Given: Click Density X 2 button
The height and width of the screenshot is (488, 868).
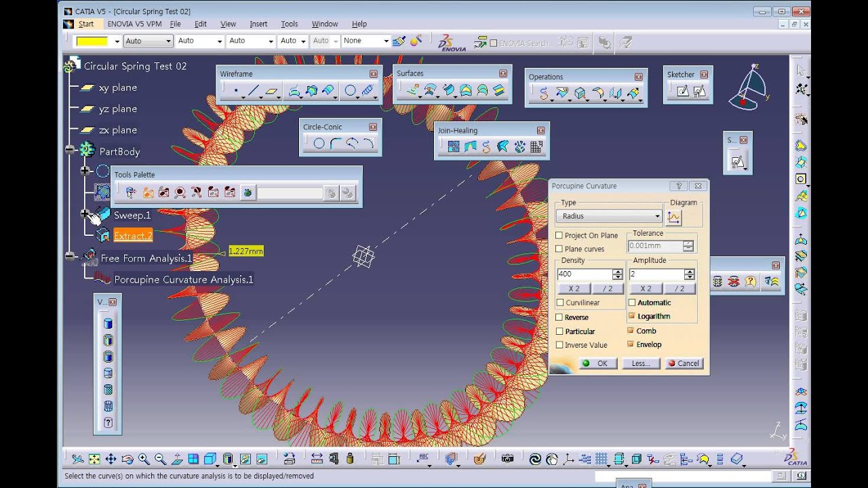Looking at the screenshot, I should pos(574,289).
